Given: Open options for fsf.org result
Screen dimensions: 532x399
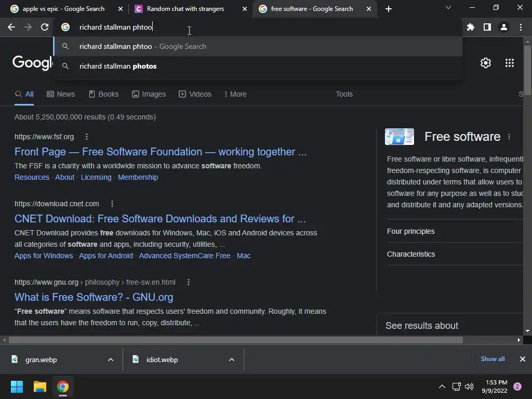Looking at the screenshot, I should coord(87,137).
